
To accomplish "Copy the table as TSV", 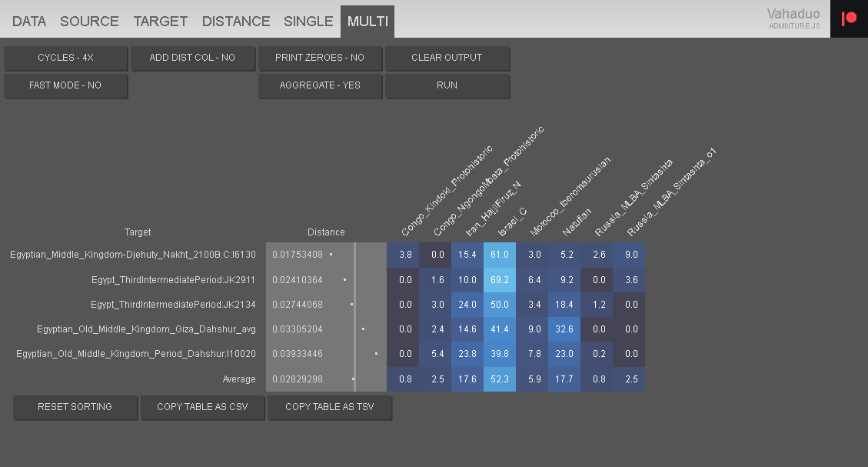I will point(329,407).
